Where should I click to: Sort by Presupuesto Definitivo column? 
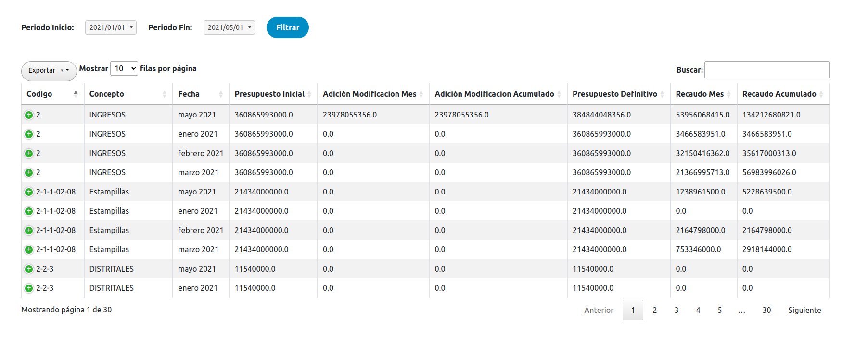coord(619,94)
